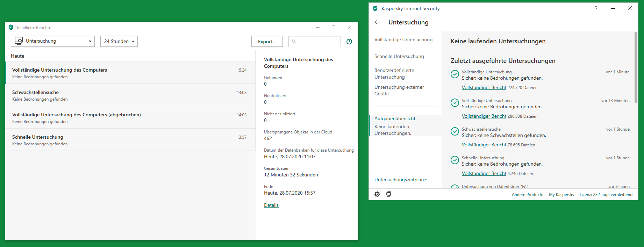Select the 13:57 Schnelle Untersuchung report row
Viewport: 644px width, 247px height.
coord(130,140)
